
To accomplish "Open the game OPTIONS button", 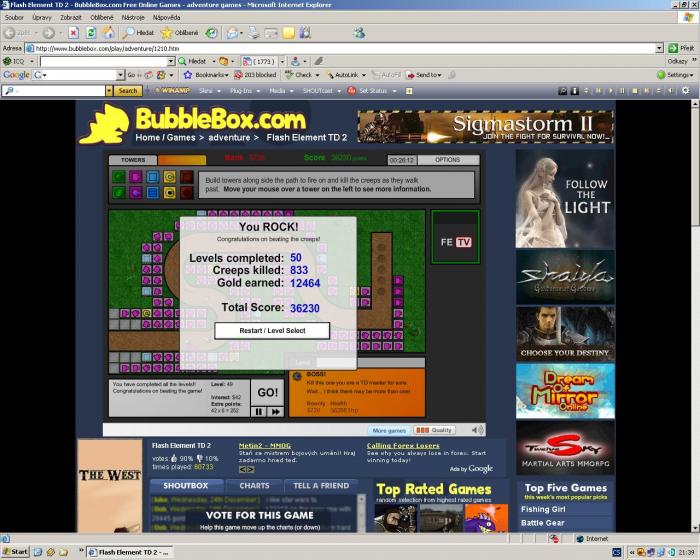I will (x=447, y=160).
